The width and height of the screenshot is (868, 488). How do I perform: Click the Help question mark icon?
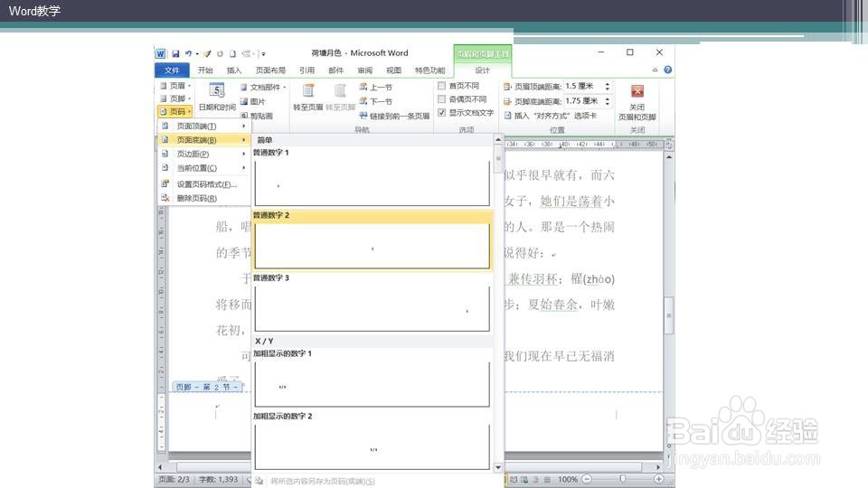[x=667, y=70]
